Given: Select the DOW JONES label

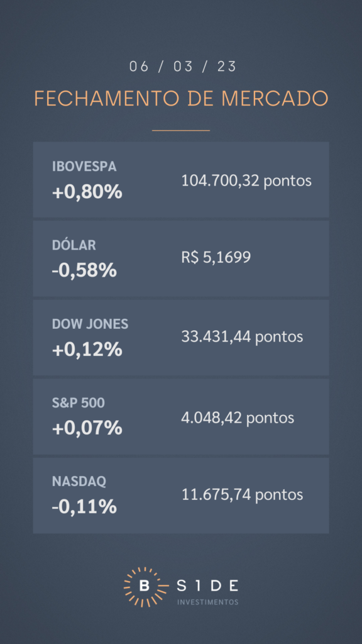Looking at the screenshot, I should pos(90,324).
